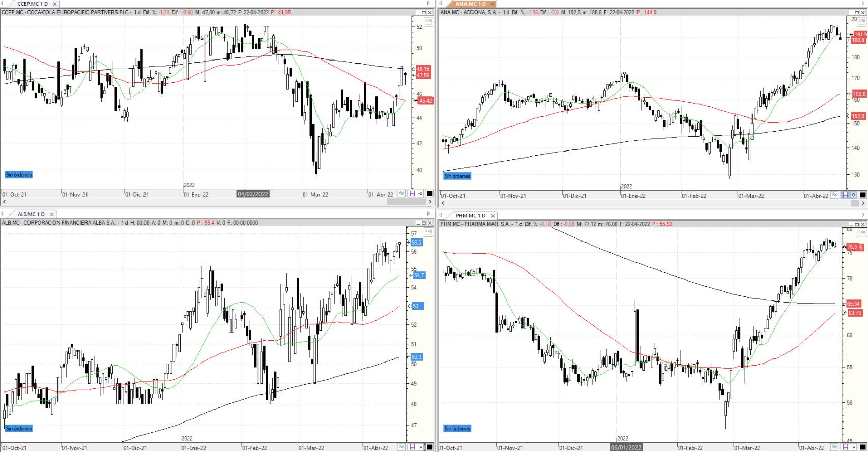Click the left tab-scroll arrow beside the CCEP.MC tab
Image resolution: width=868 pixels, height=452 pixels.
(3, 4)
